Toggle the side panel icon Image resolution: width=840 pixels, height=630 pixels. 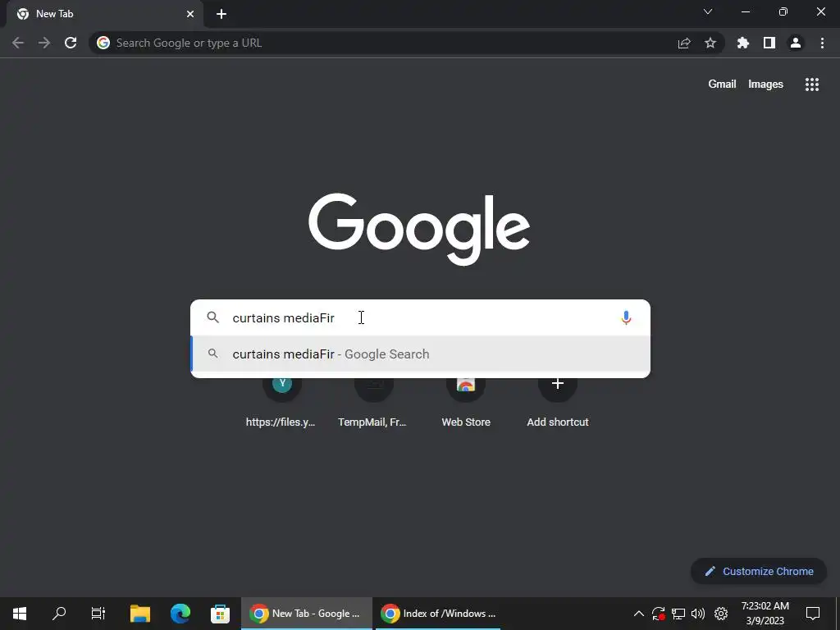[769, 43]
